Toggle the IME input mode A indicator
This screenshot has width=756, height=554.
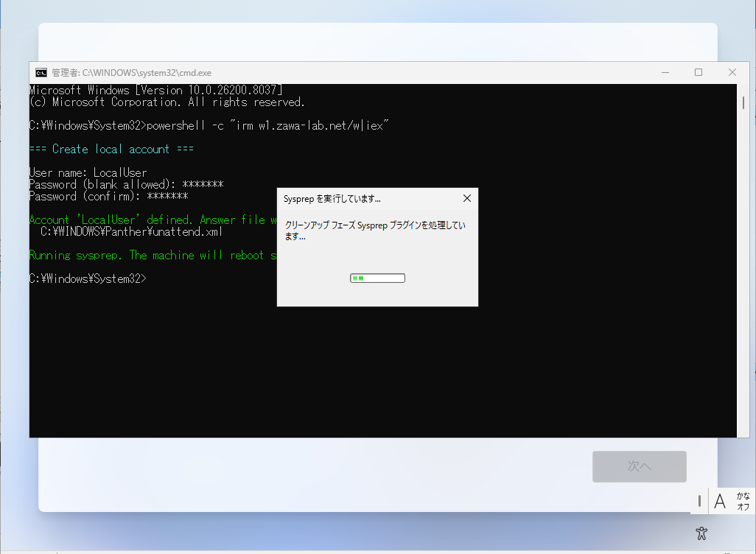[x=720, y=502]
